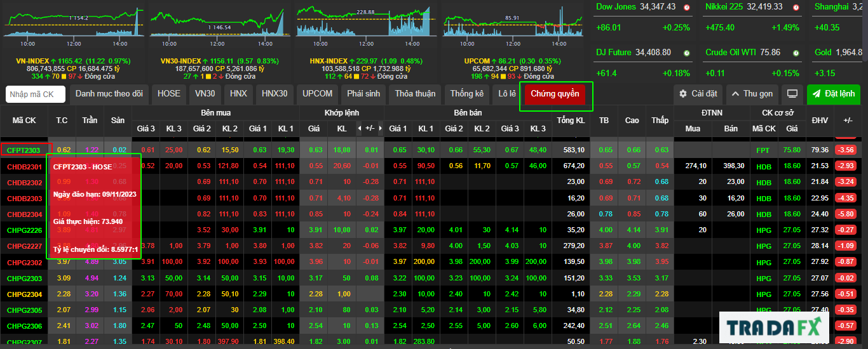Open the Thỏa thuận tab
The image size is (868, 349).
[x=415, y=94]
